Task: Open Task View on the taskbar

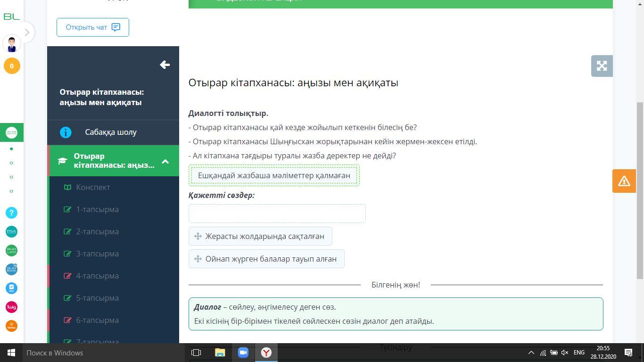Action: coord(196,353)
